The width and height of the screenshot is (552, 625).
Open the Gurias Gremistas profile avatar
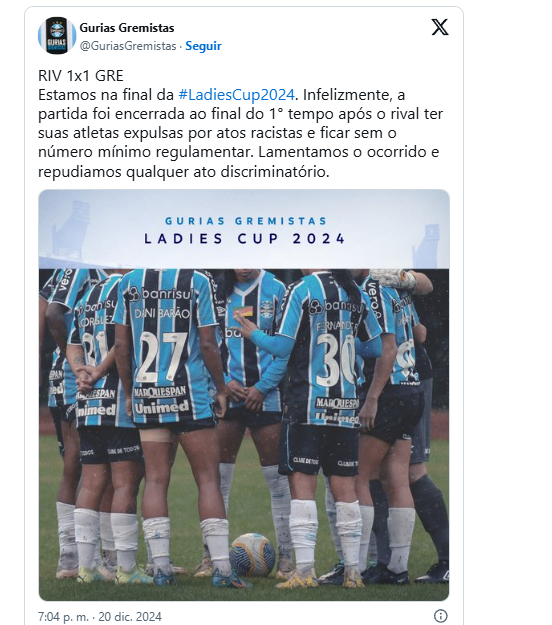tap(57, 35)
